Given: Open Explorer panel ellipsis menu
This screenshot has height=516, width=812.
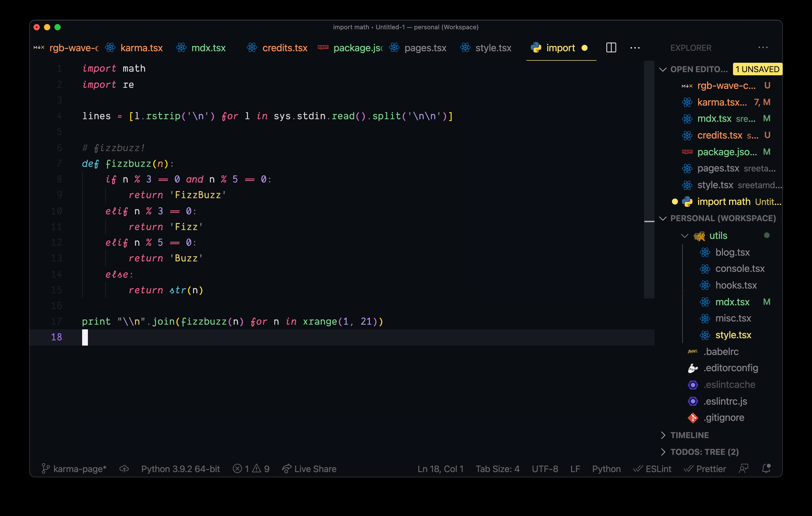Looking at the screenshot, I should 763,48.
